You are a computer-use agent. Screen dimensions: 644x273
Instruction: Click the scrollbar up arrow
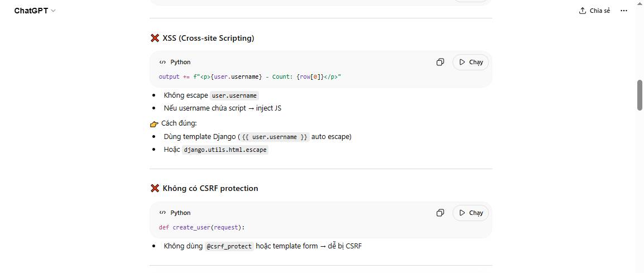coord(640,3)
